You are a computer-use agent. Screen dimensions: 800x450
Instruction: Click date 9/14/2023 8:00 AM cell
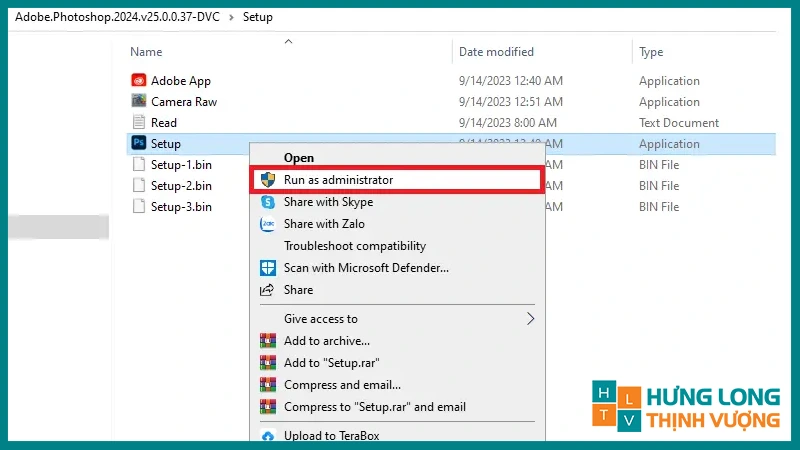coord(508,122)
